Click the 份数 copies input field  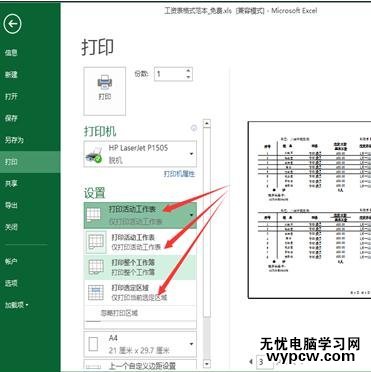pyautogui.click(x=169, y=74)
